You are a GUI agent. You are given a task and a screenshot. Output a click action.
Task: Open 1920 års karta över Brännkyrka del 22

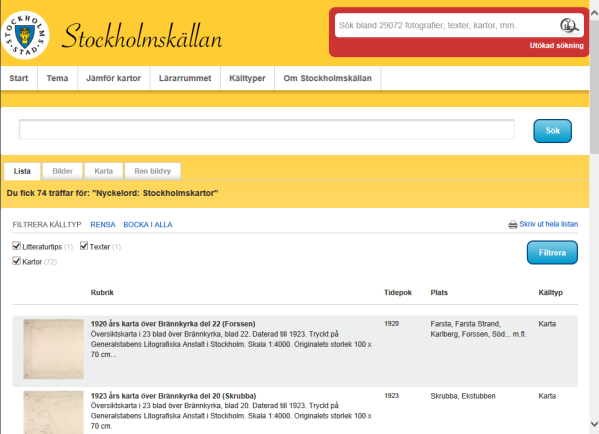(x=173, y=324)
